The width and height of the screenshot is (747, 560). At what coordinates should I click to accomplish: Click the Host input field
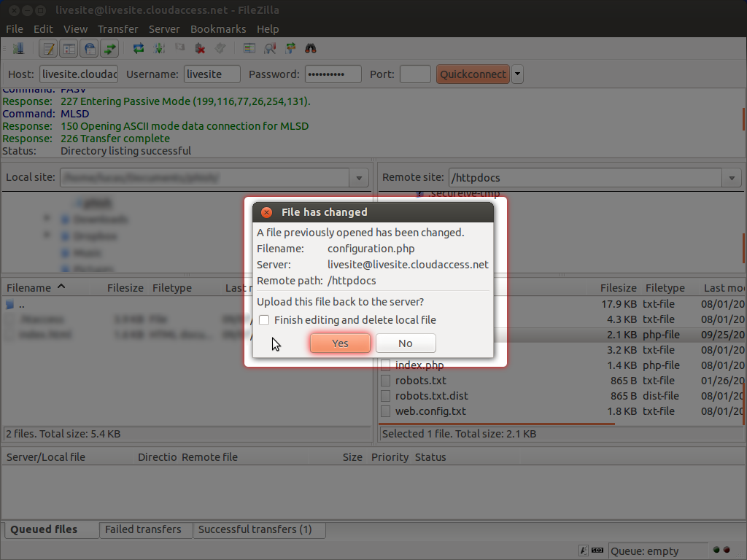coord(79,74)
